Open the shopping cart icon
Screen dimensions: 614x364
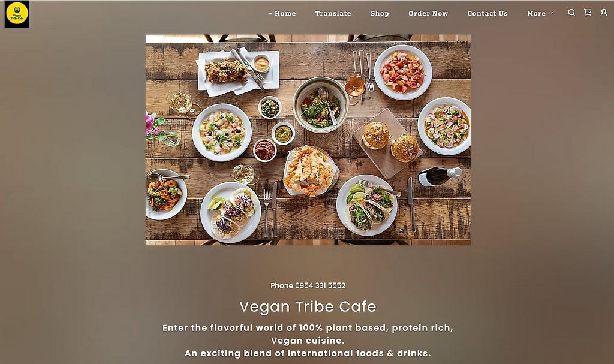pos(588,13)
